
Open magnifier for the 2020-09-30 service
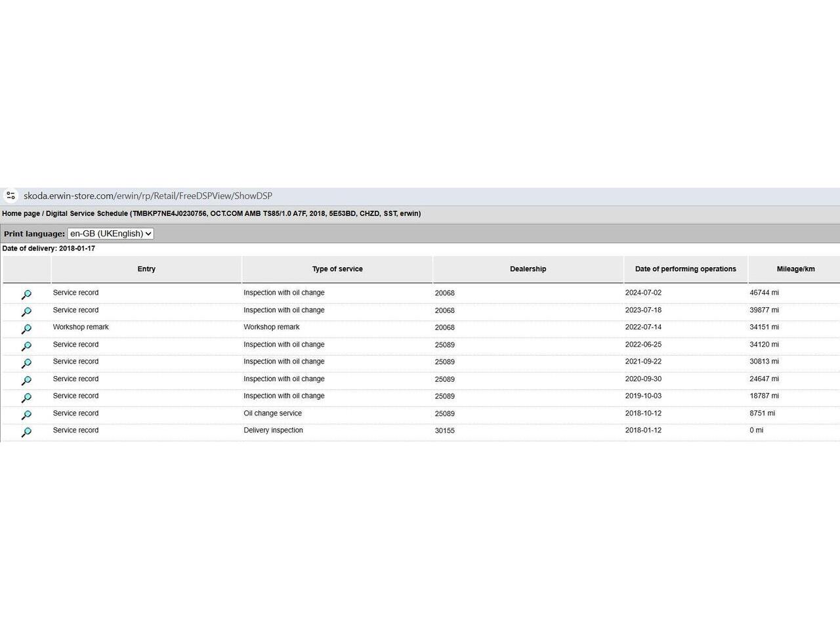pyautogui.click(x=26, y=381)
